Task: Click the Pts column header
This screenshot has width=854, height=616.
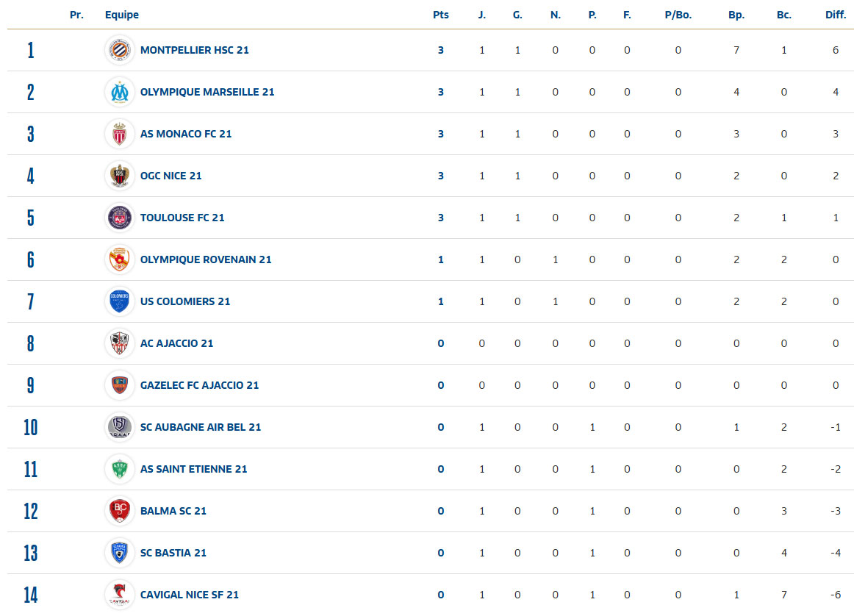Action: [440, 15]
